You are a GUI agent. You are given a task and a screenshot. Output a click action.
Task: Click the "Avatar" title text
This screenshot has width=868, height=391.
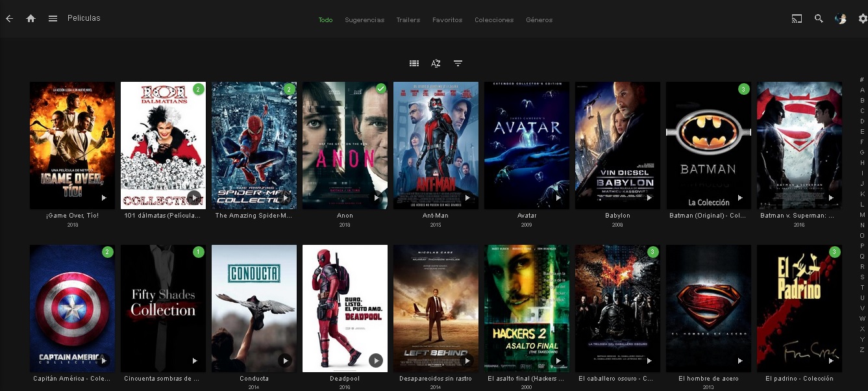click(x=527, y=216)
